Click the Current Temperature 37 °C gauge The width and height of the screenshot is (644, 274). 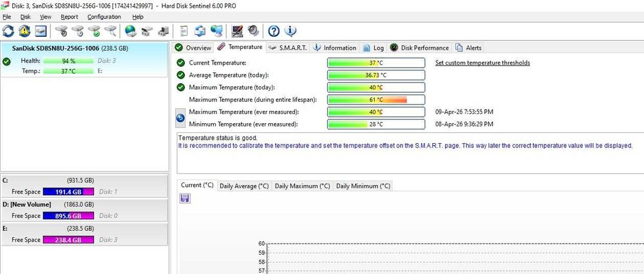(376, 63)
